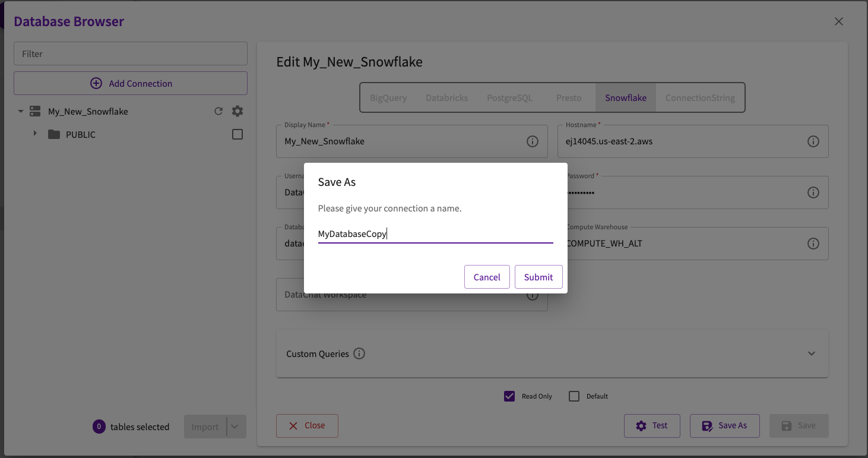Open the Import dropdown arrow
The width and height of the screenshot is (868, 458).
click(235, 427)
